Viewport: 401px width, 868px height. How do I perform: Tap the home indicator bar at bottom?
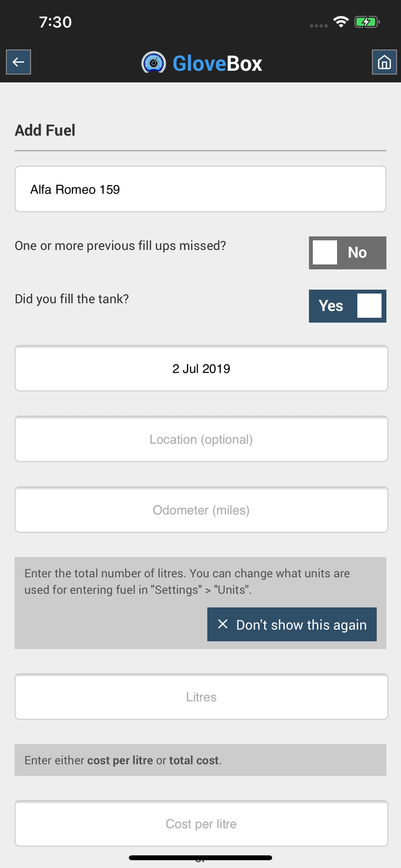[x=200, y=858]
